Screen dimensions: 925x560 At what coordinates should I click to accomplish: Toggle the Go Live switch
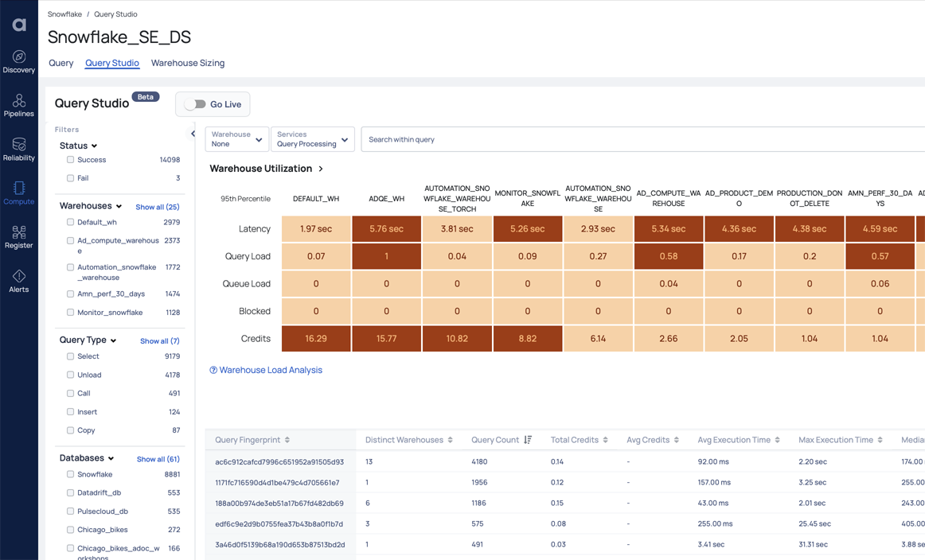(195, 104)
